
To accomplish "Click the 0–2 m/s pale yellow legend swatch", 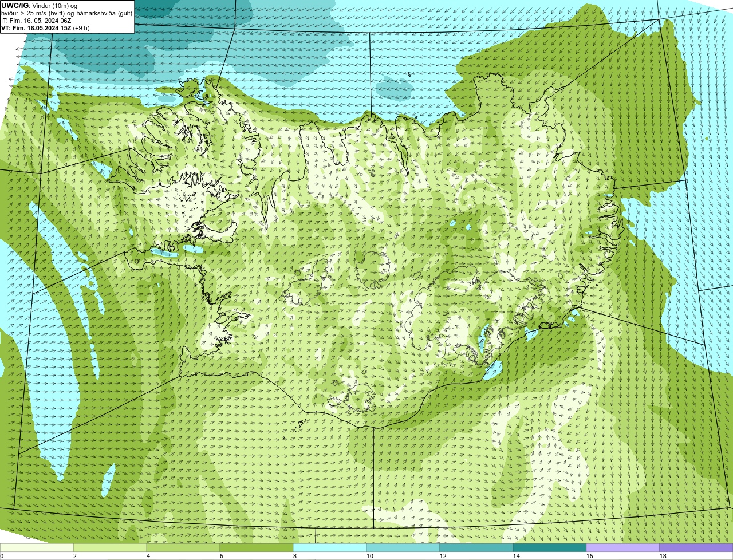I will [x=37, y=547].
